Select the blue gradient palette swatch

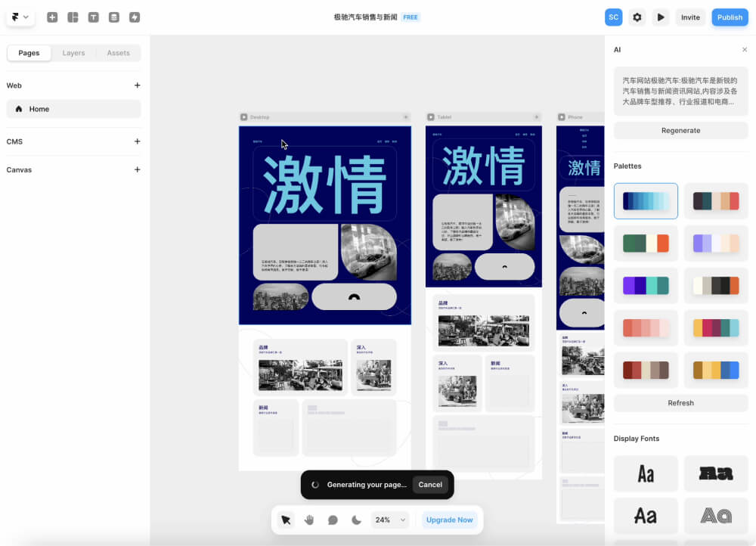(x=646, y=200)
